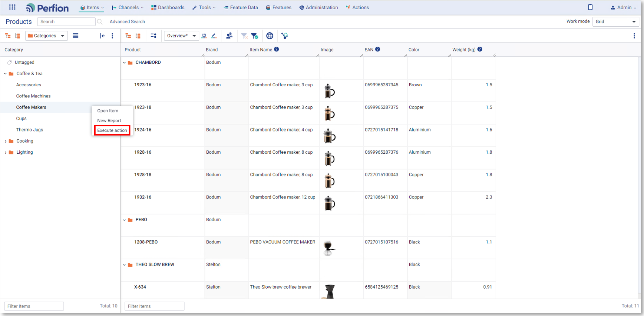The image size is (644, 316).
Task: Expand the Lighting category
Action: click(5, 152)
